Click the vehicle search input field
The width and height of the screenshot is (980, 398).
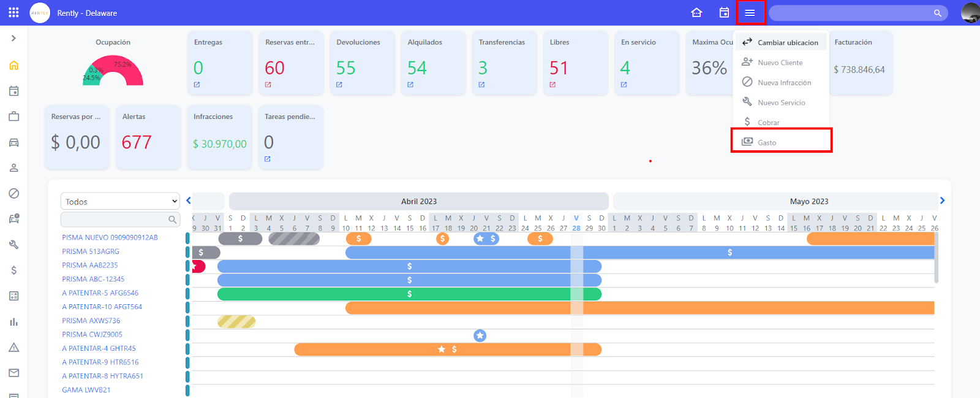click(x=115, y=219)
